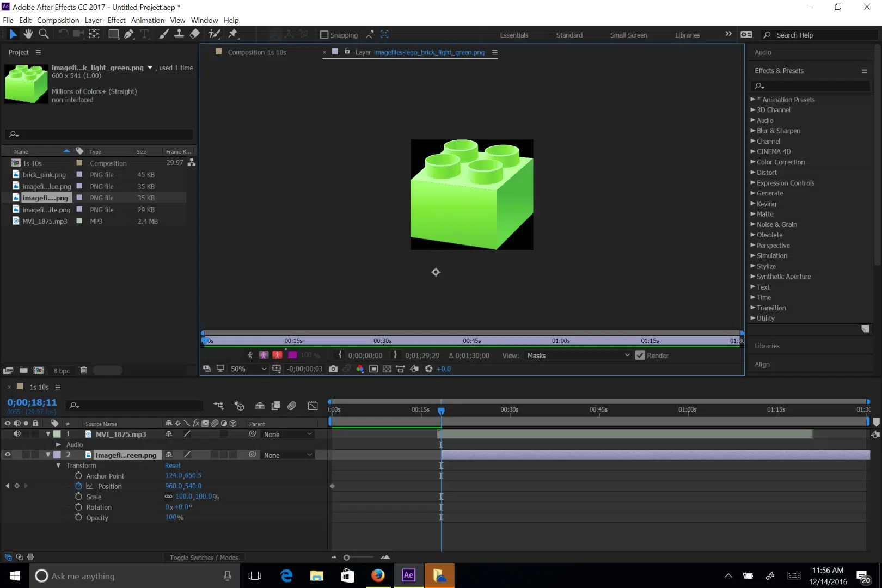Image resolution: width=882 pixels, height=588 pixels.
Task: Hide the imagefi...reen.png layer visibility
Action: pos(8,455)
